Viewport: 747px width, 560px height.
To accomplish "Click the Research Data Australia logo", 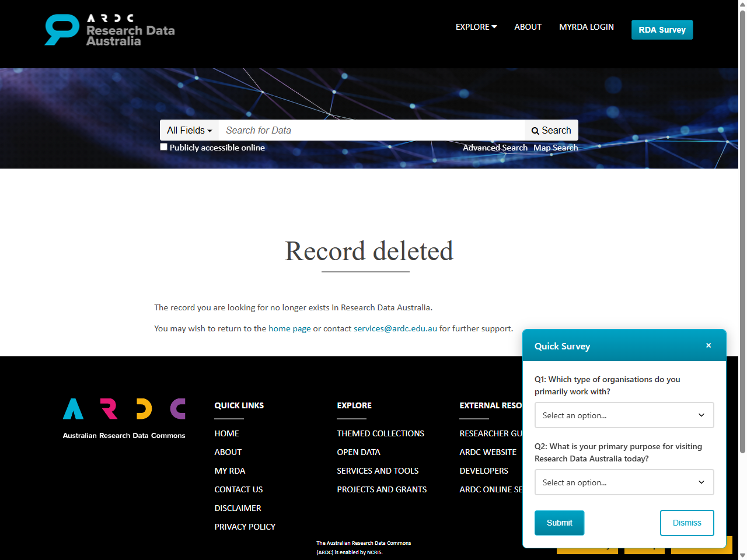I will click(108, 29).
